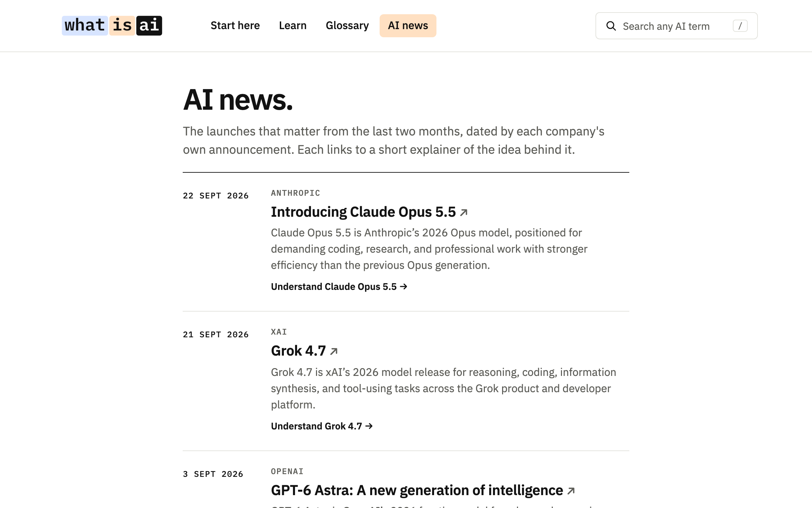Click the 3 SEPT 2026 date
Image resolution: width=812 pixels, height=508 pixels.
pos(213,474)
